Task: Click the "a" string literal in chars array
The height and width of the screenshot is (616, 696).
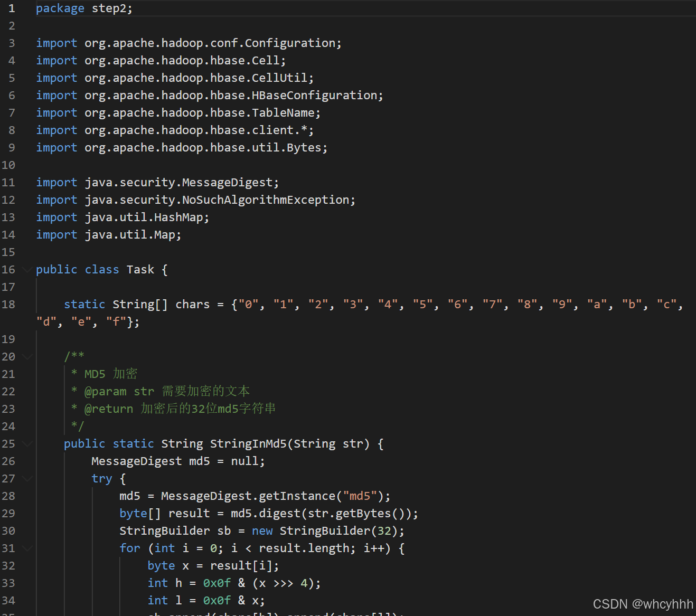Action: [597, 305]
